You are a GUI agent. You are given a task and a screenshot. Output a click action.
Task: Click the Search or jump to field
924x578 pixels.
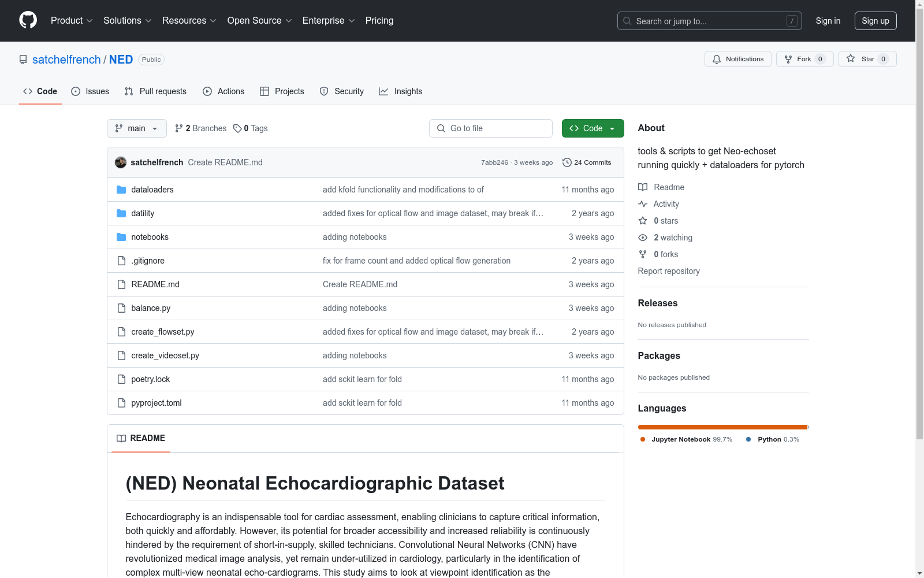pyautogui.click(x=710, y=21)
